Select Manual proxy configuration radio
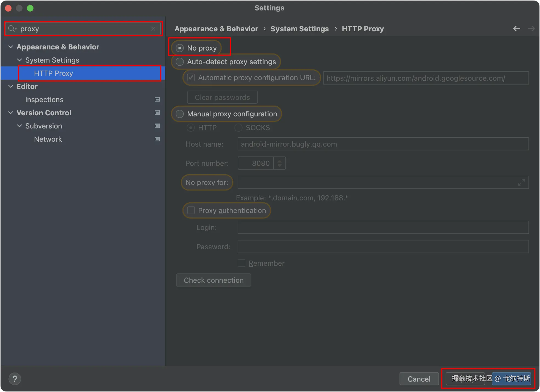Image resolution: width=540 pixels, height=392 pixels. pos(180,114)
